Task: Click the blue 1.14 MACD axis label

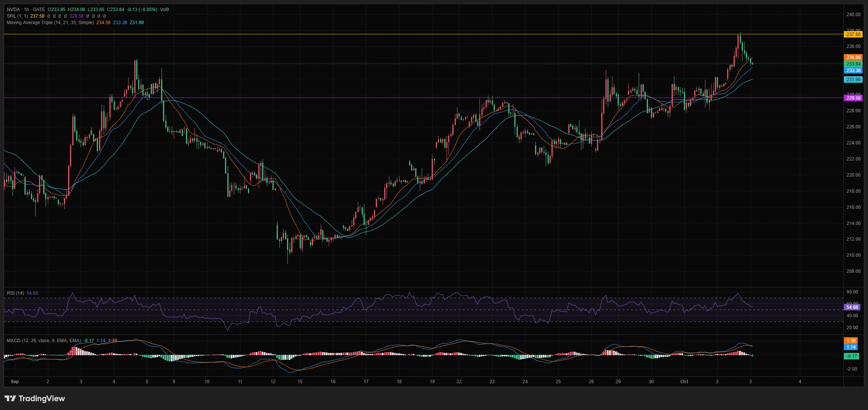Action: point(851,347)
